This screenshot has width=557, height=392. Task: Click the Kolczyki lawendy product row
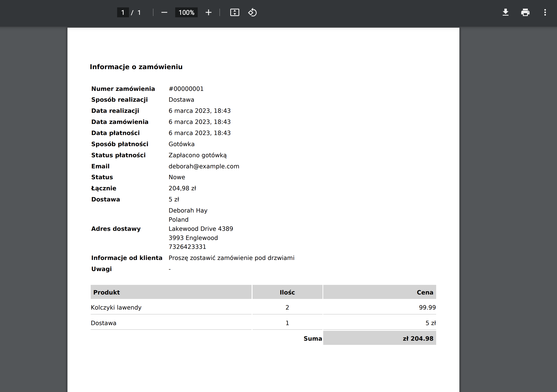116,307
